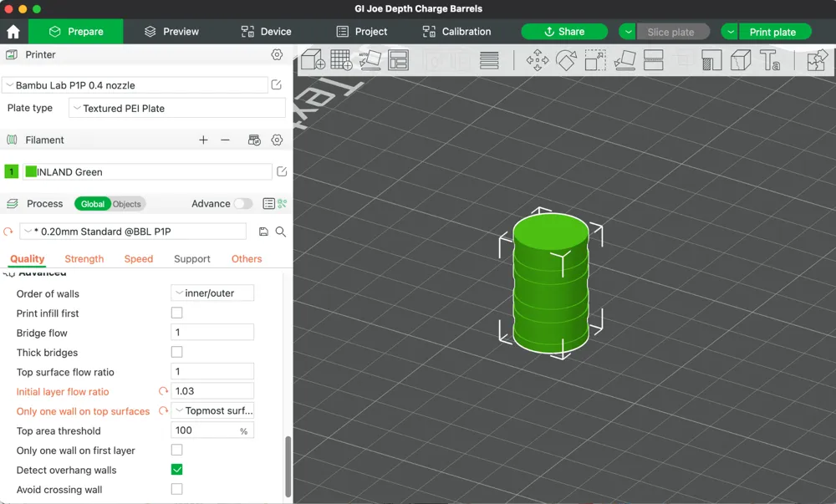Open the Text shape tool
This screenshot has height=504, width=836.
coord(769,60)
